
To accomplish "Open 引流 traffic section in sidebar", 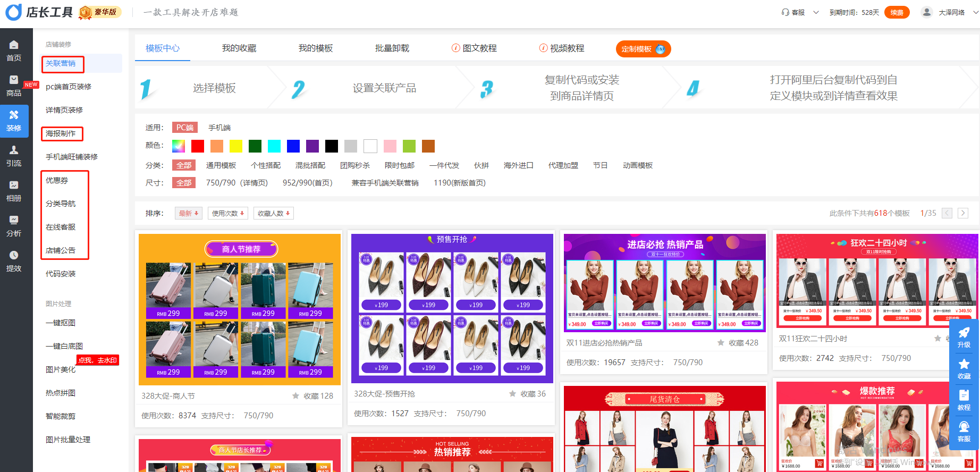I will pos(14,156).
